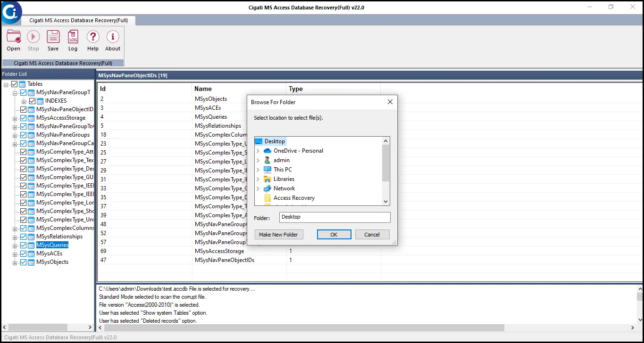The height and width of the screenshot is (343, 644).
Task: Click the log pane horizontal scrollbar
Action: [x=304, y=327]
